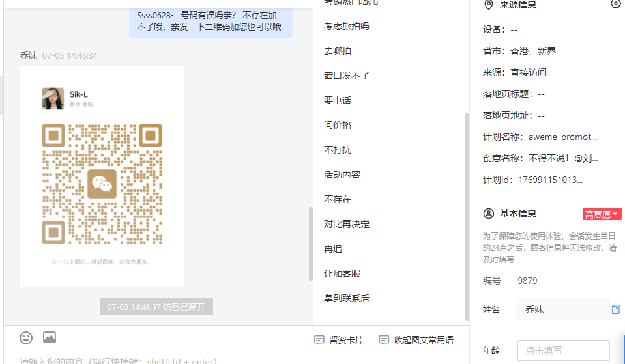Click the 来源信息 location pin icon
This screenshot has height=364, width=625.
click(488, 5)
